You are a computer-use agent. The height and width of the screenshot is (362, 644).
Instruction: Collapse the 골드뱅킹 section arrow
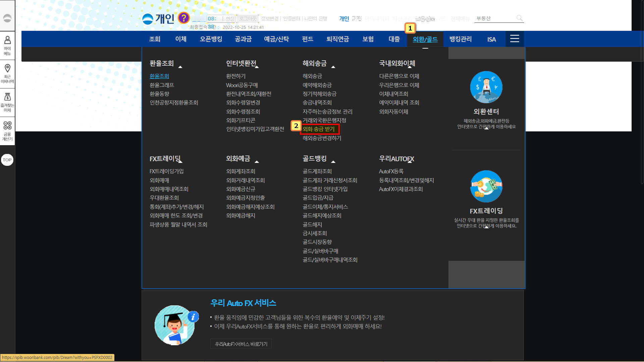coord(333,162)
